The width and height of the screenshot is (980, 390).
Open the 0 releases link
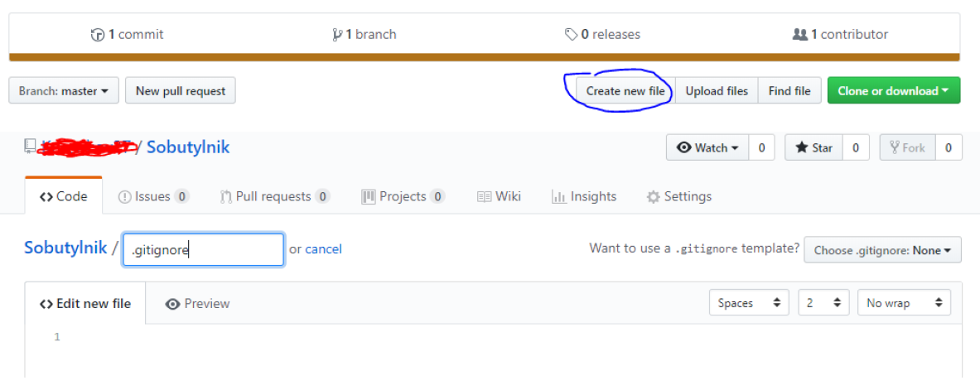point(602,35)
